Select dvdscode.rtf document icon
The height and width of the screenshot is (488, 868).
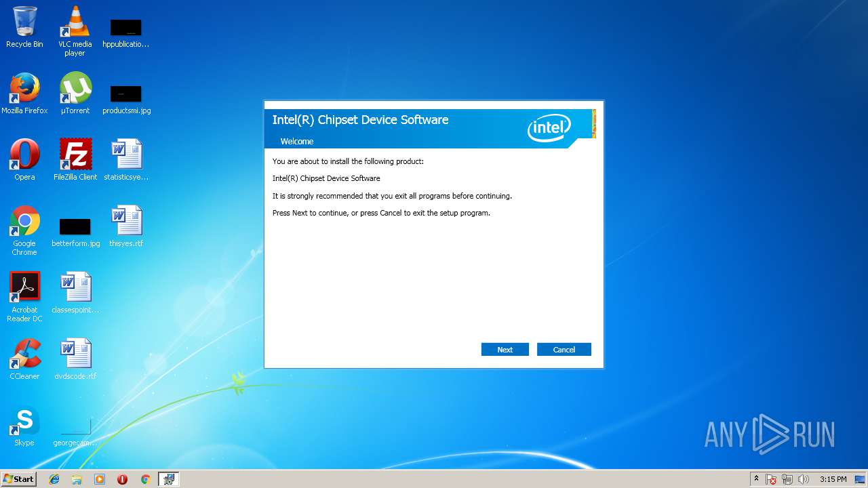click(x=75, y=359)
